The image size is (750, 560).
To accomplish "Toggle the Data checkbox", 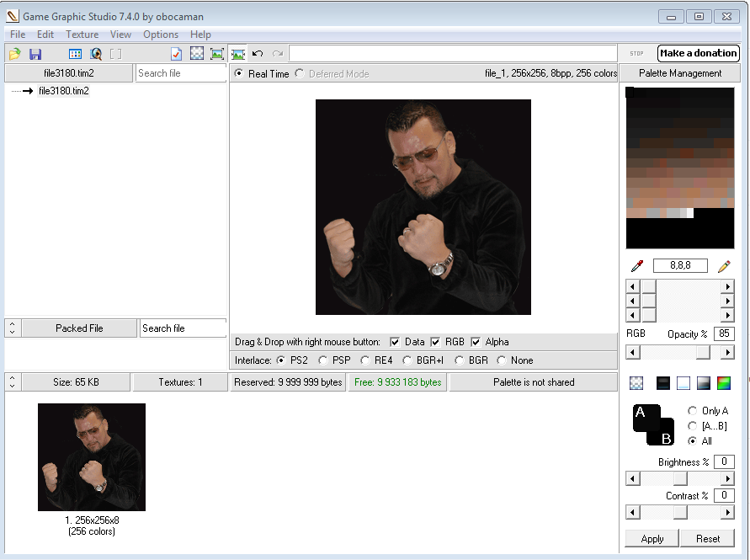I will [396, 342].
